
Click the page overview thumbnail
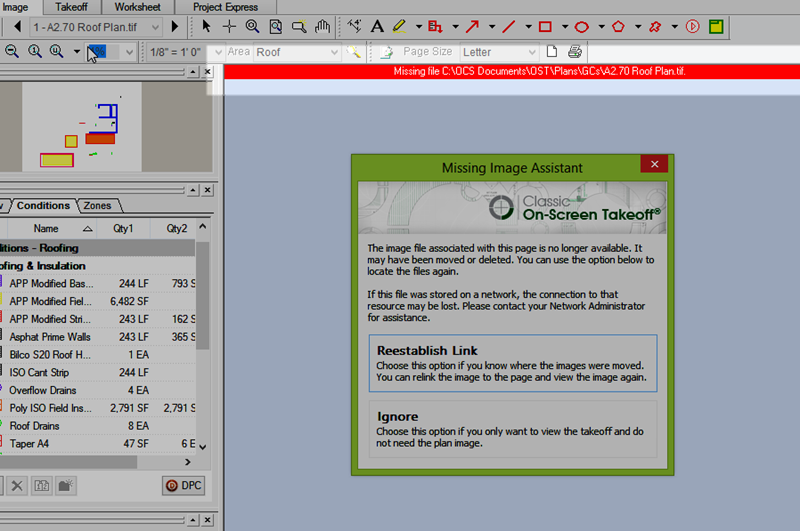(82, 127)
